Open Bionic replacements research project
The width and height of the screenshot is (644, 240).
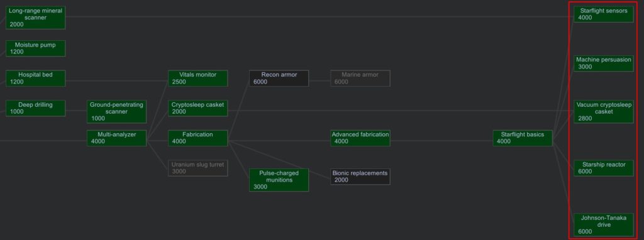click(x=360, y=177)
